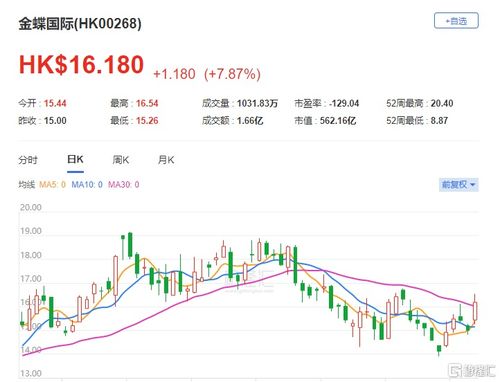500x382 pixels.
Task: Add stock to watchlist with +自选 button
Action: coord(456,21)
